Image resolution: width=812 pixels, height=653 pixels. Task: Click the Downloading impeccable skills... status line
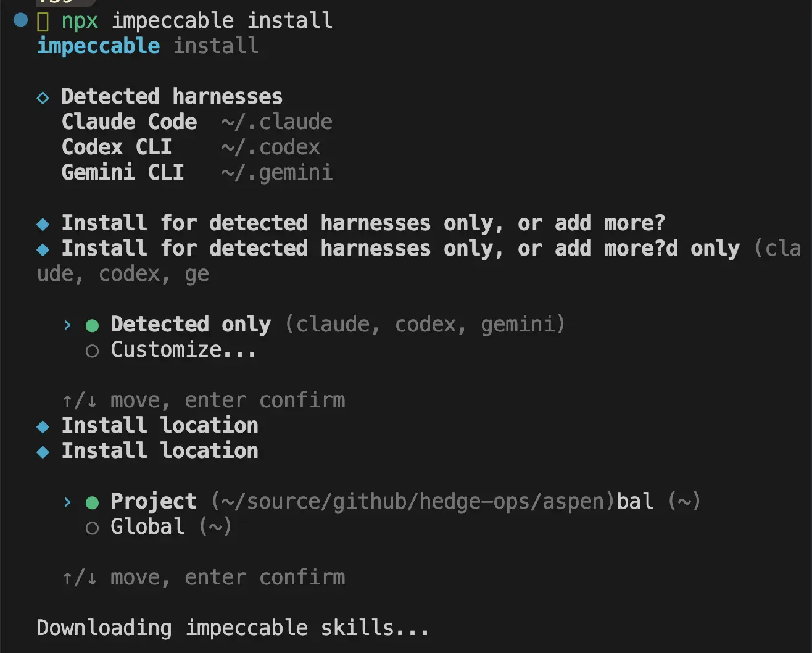(x=233, y=628)
